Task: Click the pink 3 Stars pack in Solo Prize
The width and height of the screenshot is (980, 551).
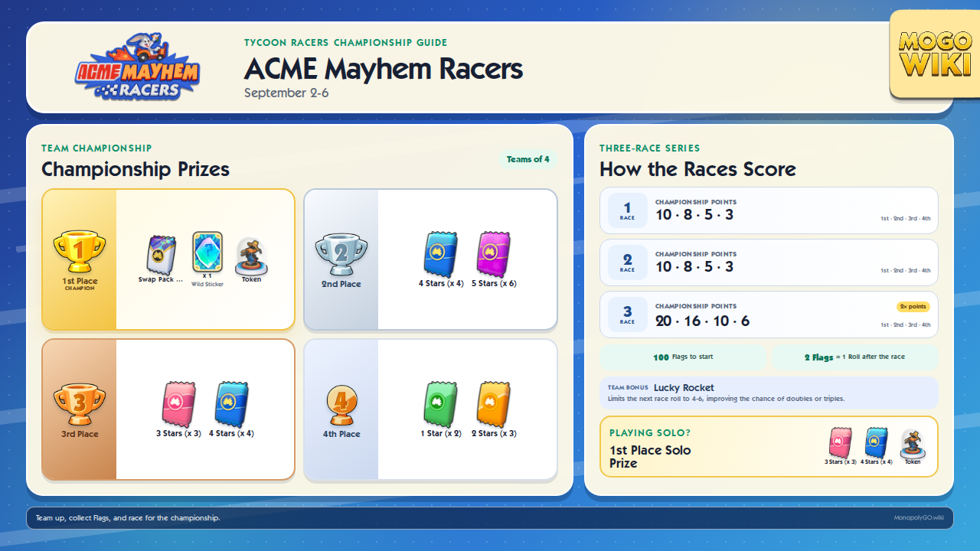Action: pos(841,442)
